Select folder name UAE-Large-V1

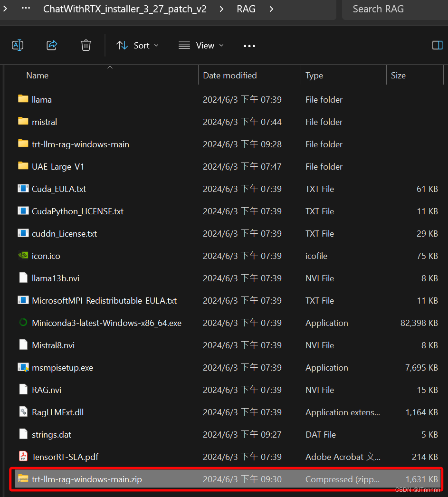click(x=58, y=167)
